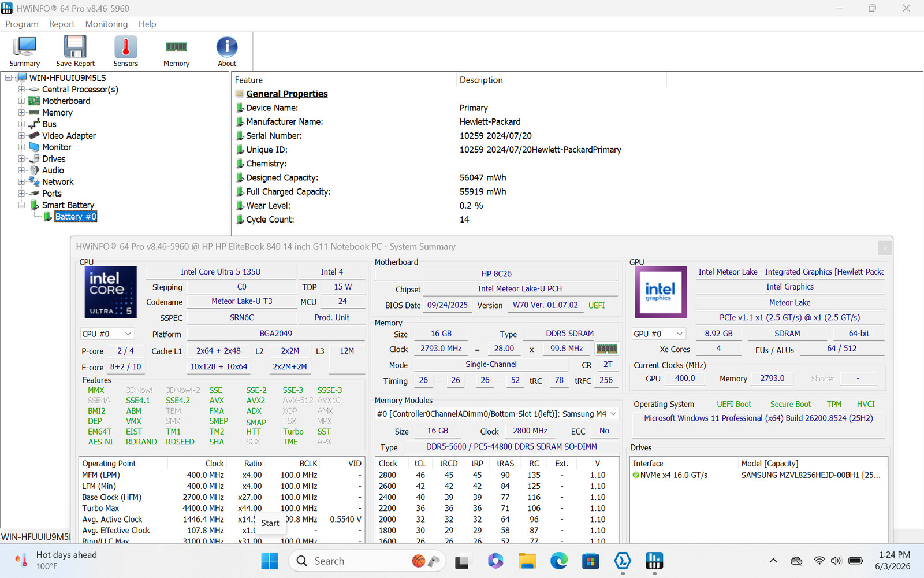Screen dimensions: 924x578
Task: Click the SAMSUNG MZVL8256HEJD drive entry
Action: click(x=811, y=475)
